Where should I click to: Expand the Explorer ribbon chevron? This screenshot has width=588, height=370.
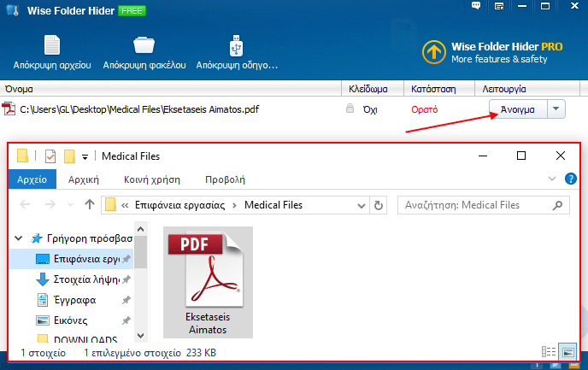point(551,179)
